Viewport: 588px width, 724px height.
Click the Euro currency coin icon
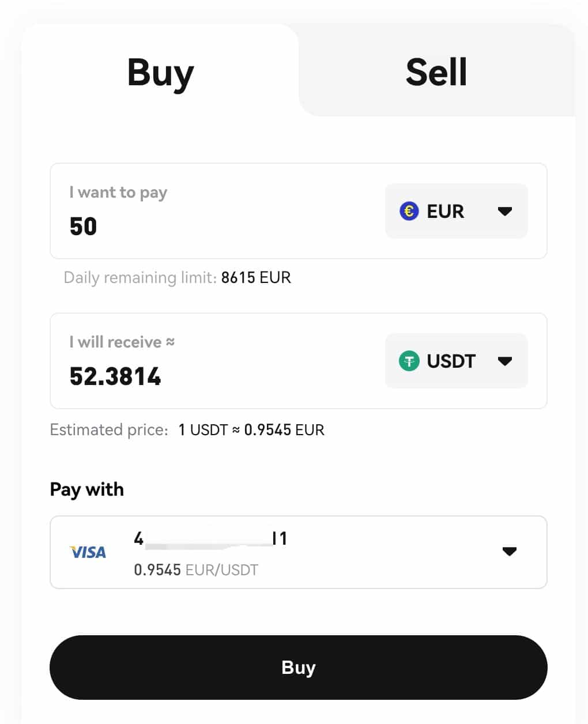[x=409, y=211]
